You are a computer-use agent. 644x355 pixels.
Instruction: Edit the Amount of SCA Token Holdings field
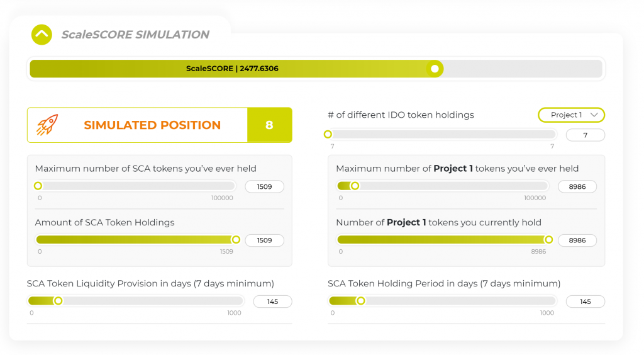pos(265,240)
